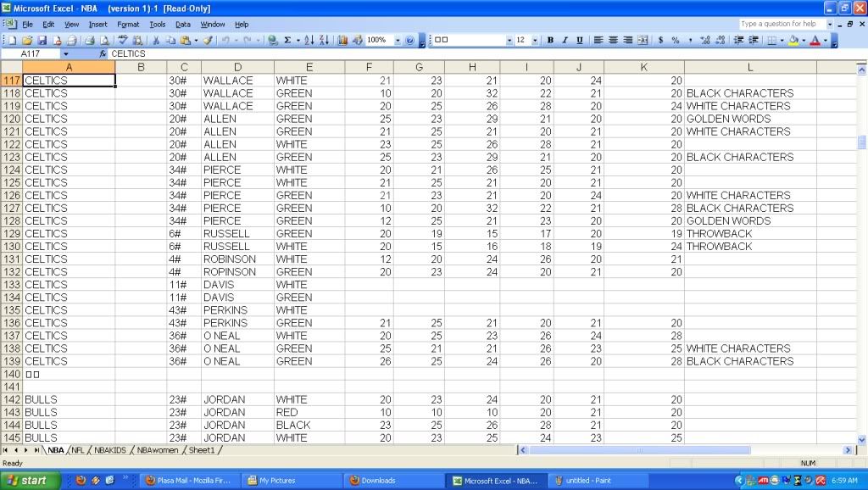
Task: Toggle bold formatting
Action: pyautogui.click(x=550, y=40)
